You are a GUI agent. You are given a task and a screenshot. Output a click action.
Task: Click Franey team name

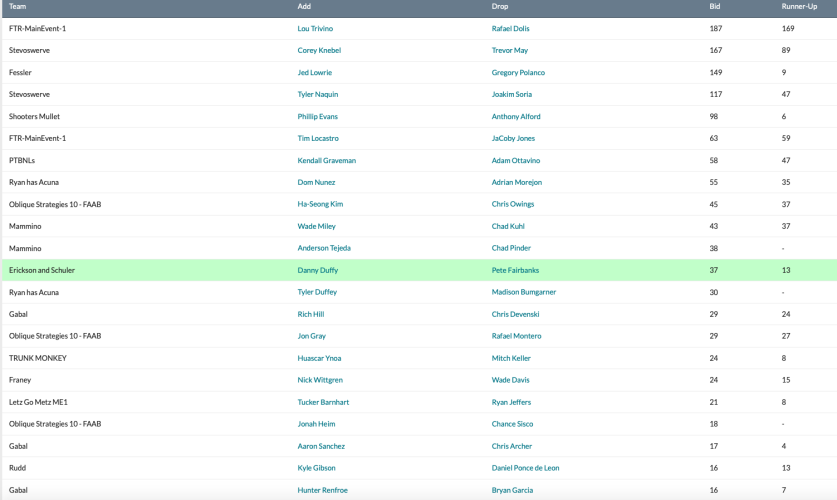pyautogui.click(x=20, y=380)
